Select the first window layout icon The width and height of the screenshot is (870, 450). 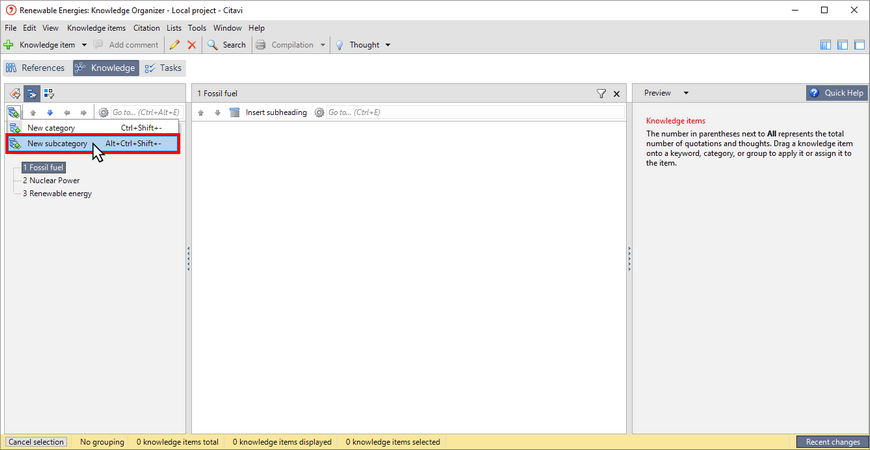(x=826, y=45)
